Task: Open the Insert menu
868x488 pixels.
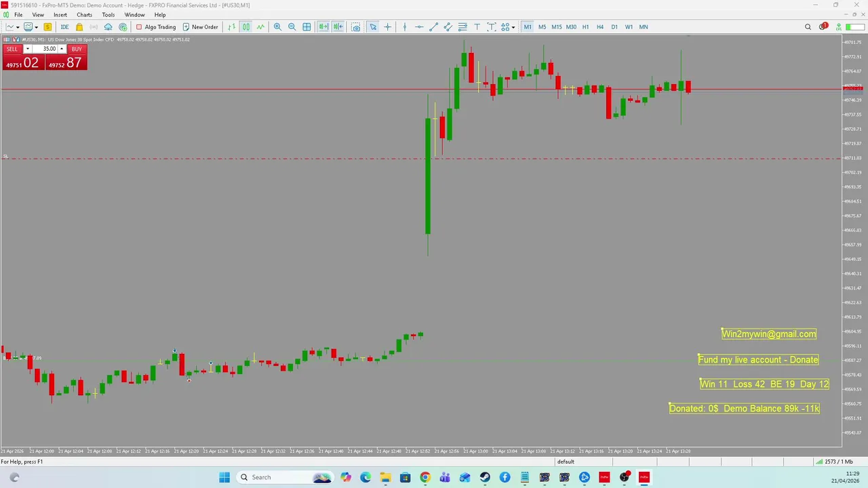Action: tap(60, 15)
